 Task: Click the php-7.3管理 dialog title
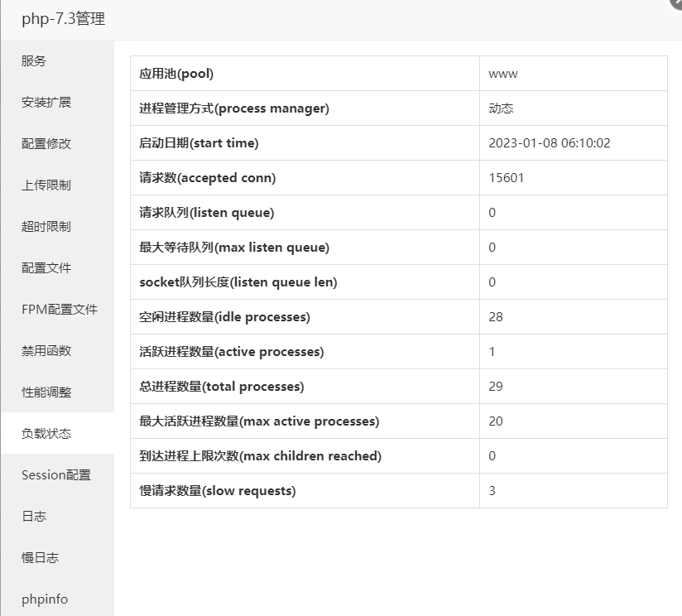click(64, 19)
